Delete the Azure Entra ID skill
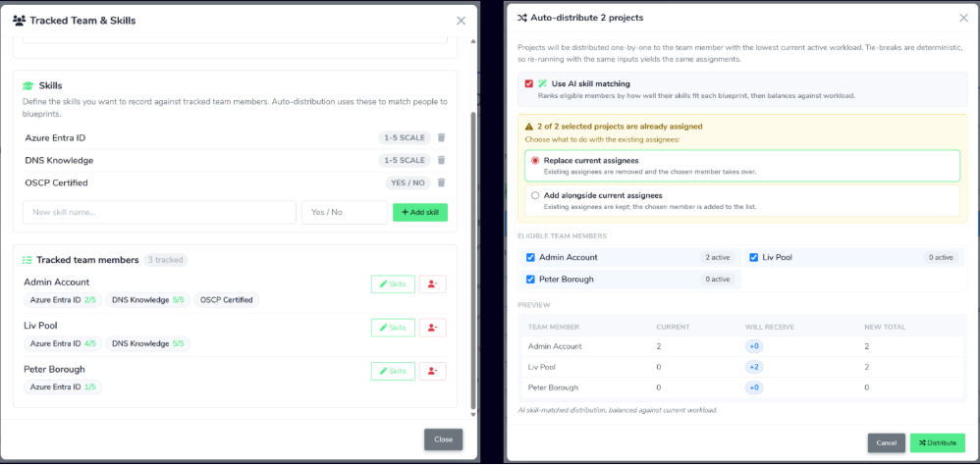Viewport: 980px width, 466px height. (x=441, y=137)
